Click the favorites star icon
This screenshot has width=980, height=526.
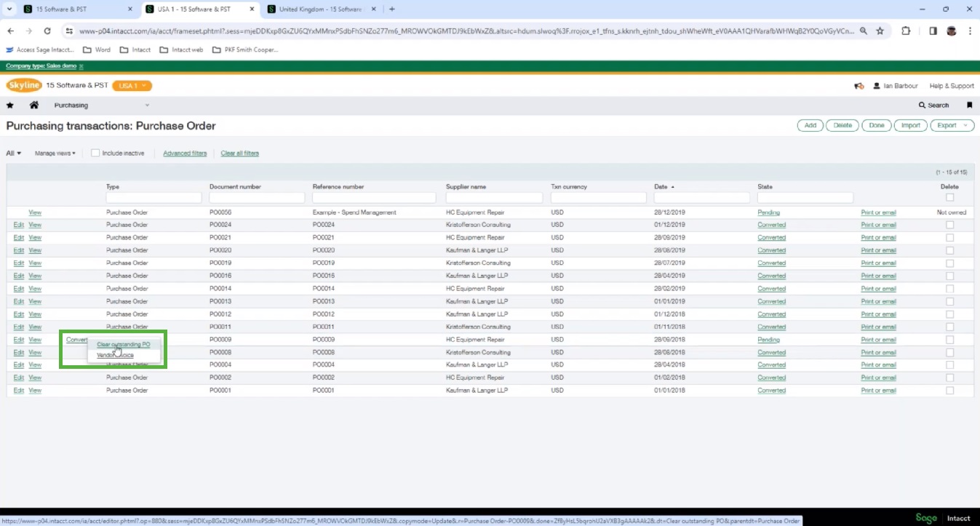[10, 105]
